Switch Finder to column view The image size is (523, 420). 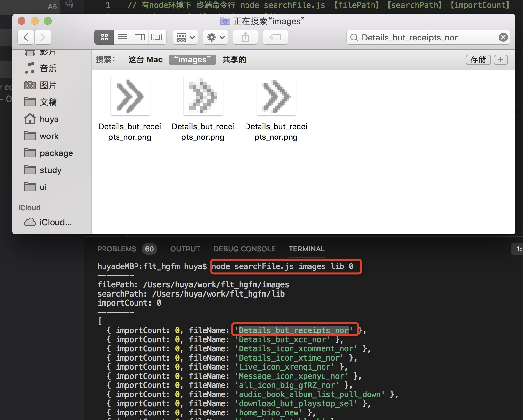pyautogui.click(x=140, y=37)
